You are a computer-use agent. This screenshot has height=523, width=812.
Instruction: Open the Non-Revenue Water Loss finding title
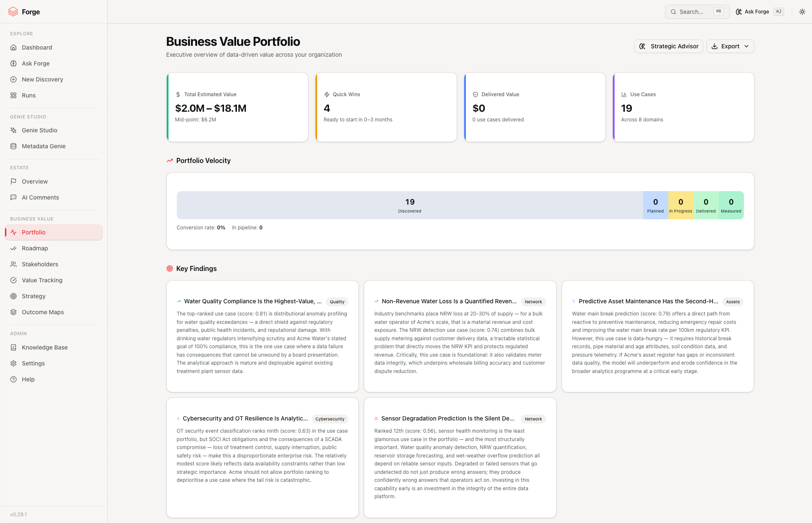pos(449,301)
